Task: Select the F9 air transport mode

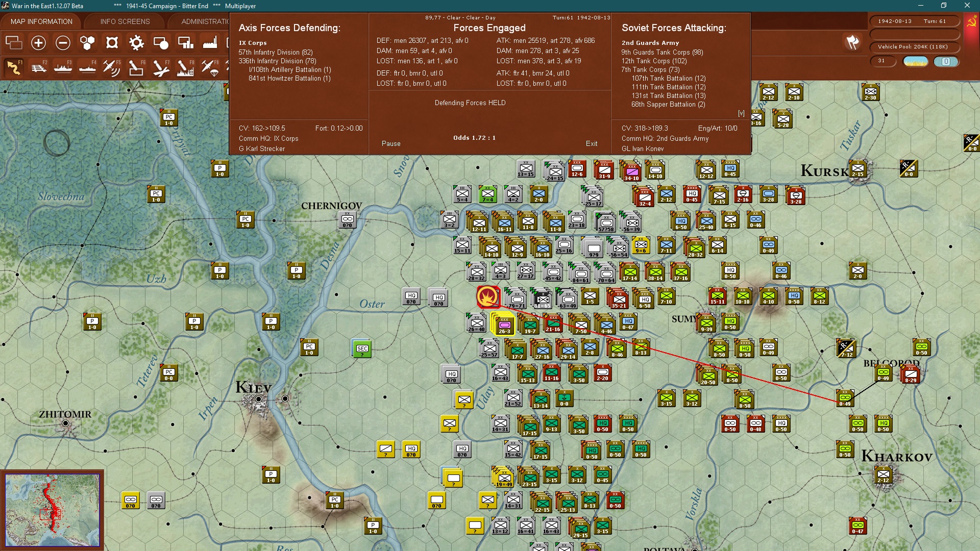Action: click(210, 67)
